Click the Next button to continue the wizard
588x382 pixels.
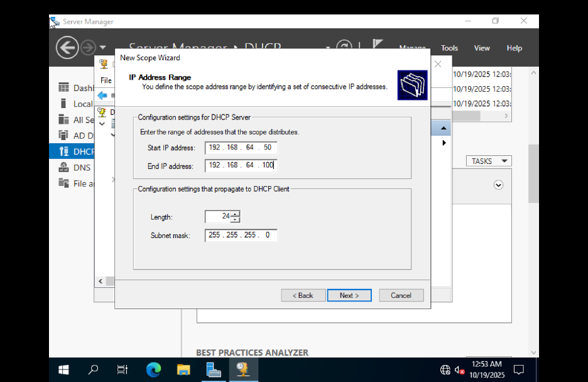click(349, 295)
